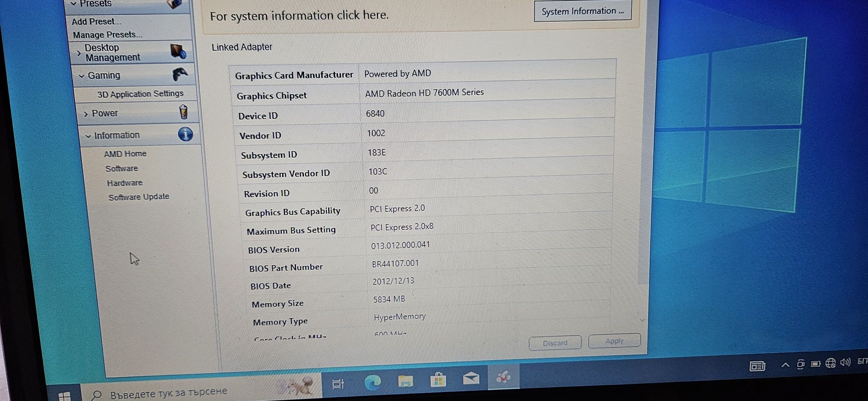Open Microsoft Store from taskbar
The width and height of the screenshot is (868, 401).
[438, 380]
